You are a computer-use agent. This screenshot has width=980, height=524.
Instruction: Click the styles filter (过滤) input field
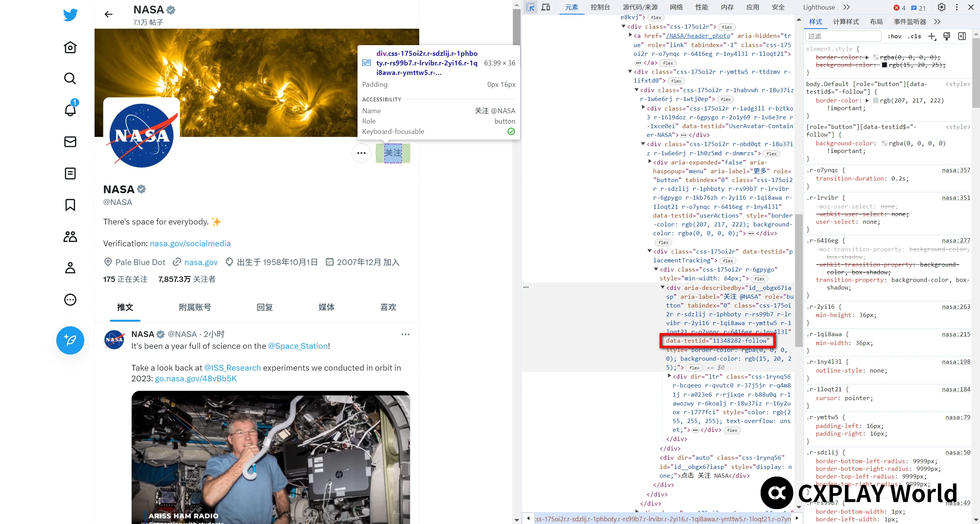[x=843, y=36]
